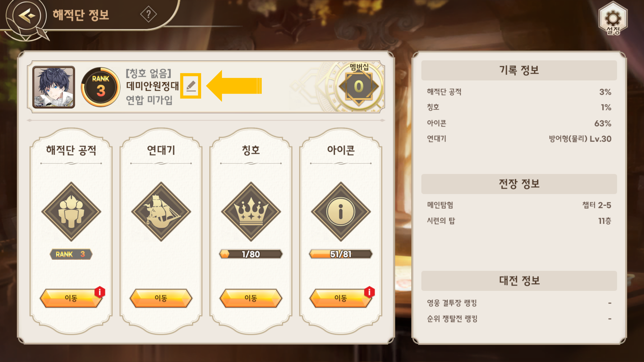This screenshot has height=362, width=644.
Task: Open the 멤버십 level badge
Action: [x=359, y=86]
